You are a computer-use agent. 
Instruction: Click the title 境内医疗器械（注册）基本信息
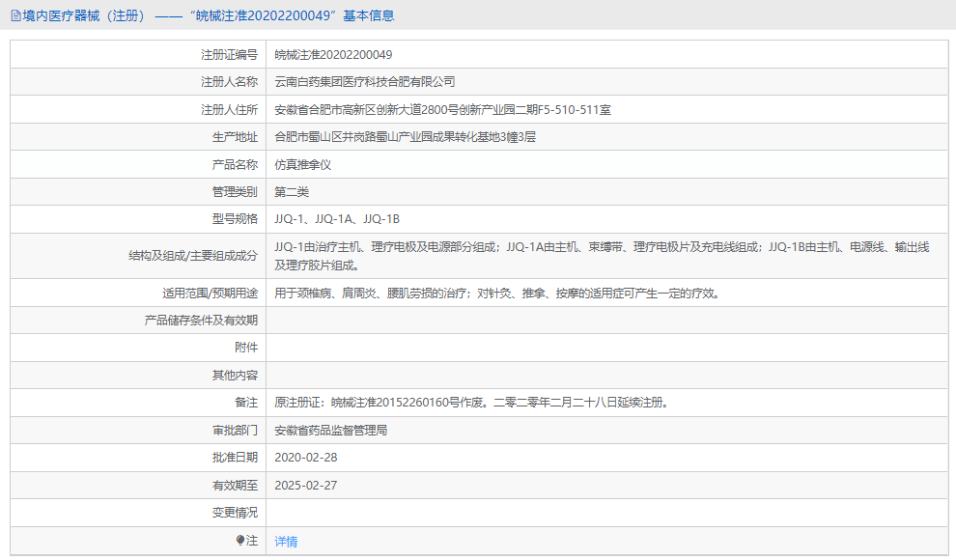[209, 15]
